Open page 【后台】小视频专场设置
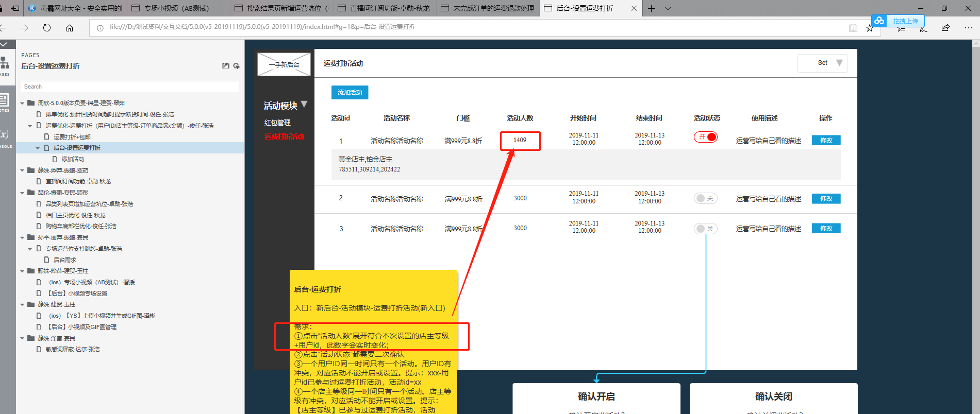 (77, 294)
